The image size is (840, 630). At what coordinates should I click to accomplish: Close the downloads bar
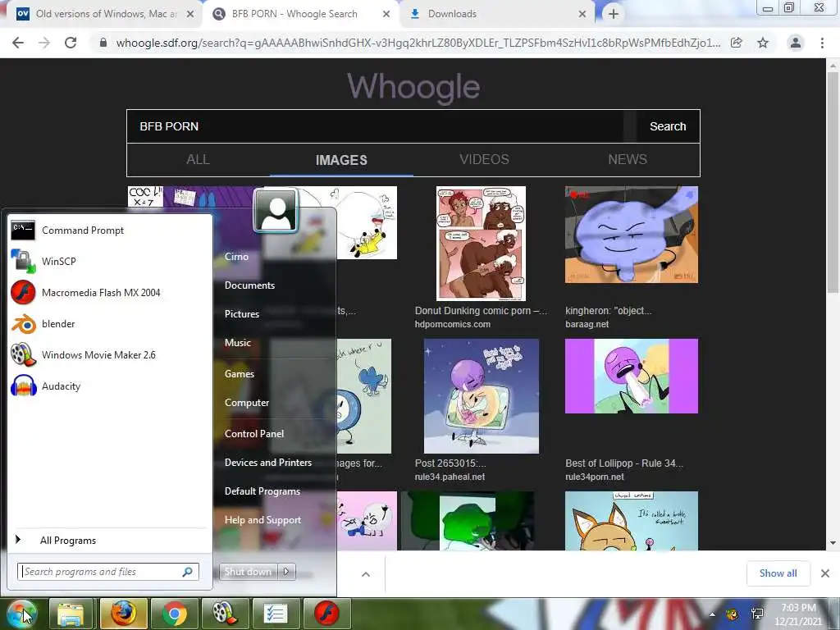pos(825,573)
